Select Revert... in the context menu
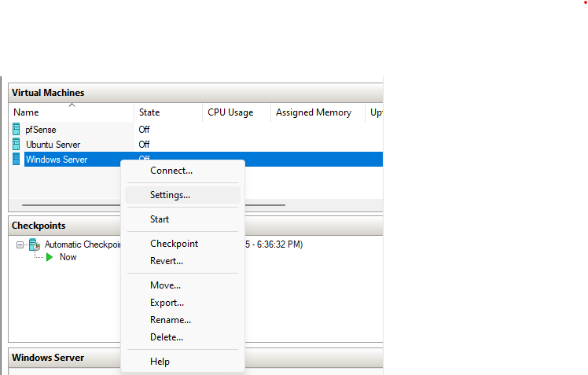This screenshot has width=588, height=375. 167,261
